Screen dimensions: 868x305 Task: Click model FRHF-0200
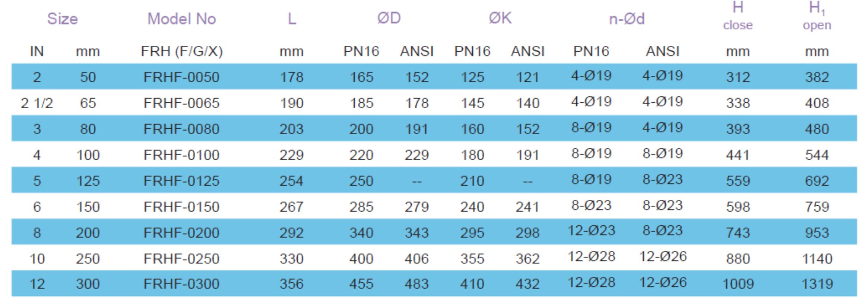coord(182,232)
